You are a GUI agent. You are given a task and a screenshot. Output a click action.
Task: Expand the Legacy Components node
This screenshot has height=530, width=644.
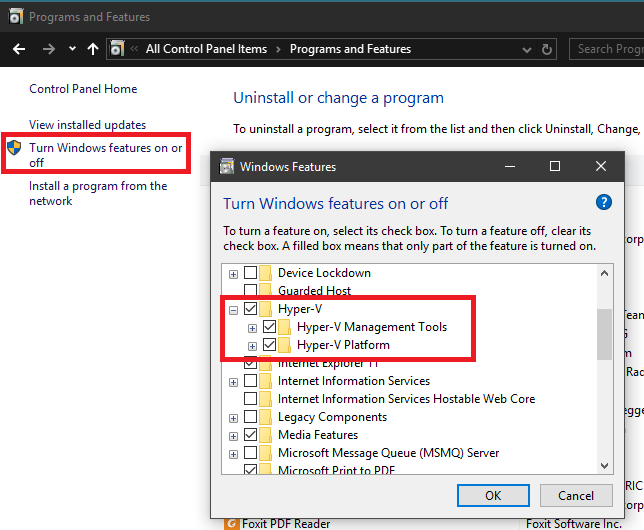233,417
